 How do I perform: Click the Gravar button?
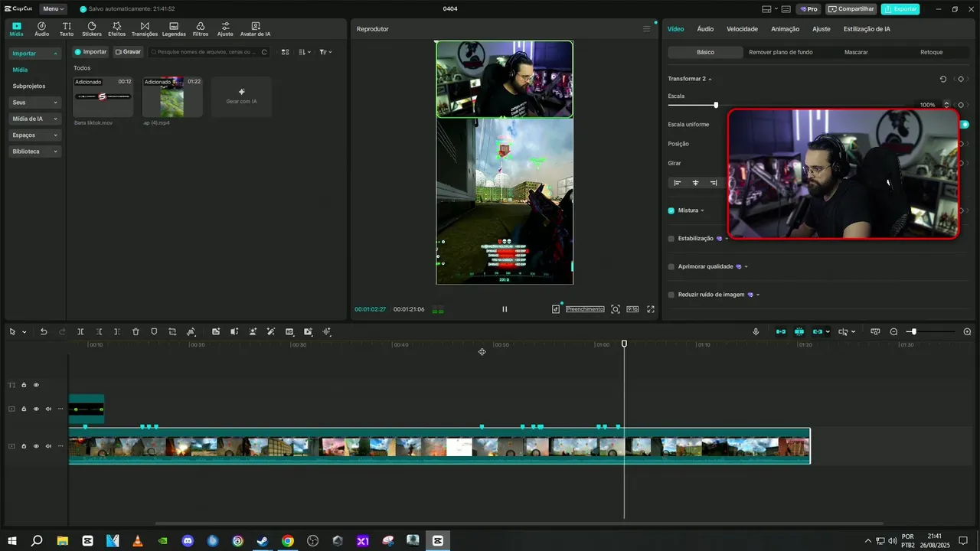(x=128, y=52)
